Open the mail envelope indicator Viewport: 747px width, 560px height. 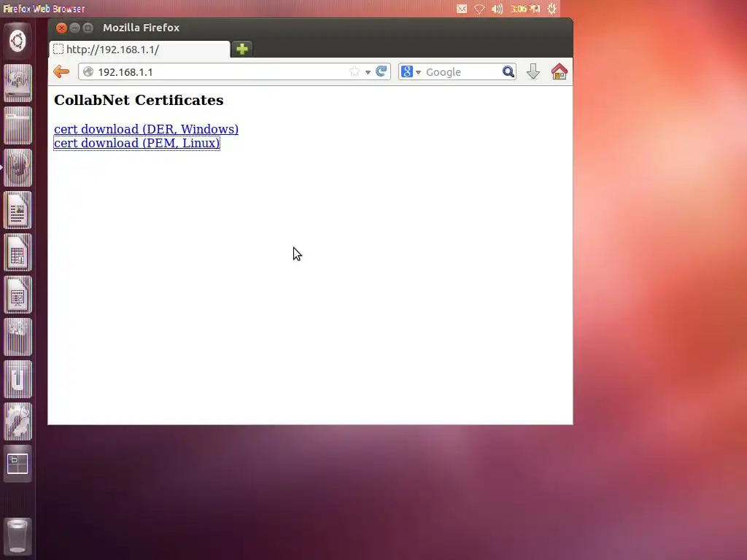462,9
